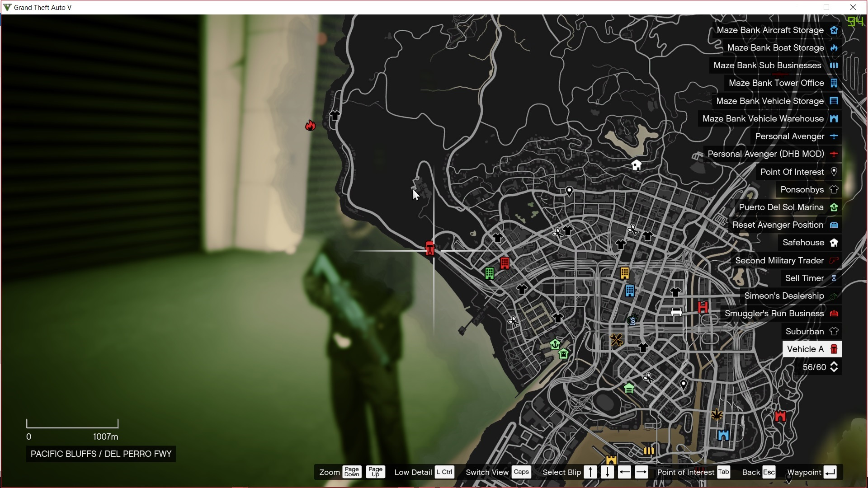Click the point of interest pin below the safehouse
Screen dimensions: 868x488
[x=569, y=192]
